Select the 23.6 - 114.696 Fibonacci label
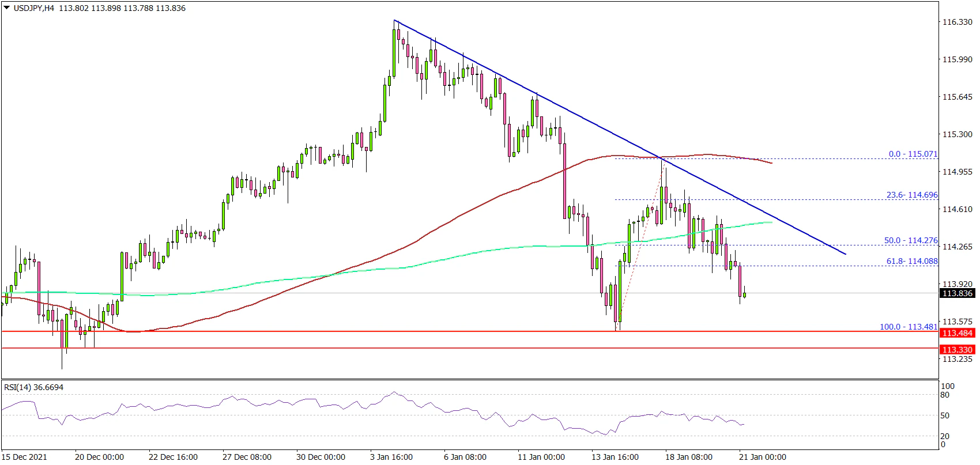Screen dimensions: 980x465 pos(911,195)
